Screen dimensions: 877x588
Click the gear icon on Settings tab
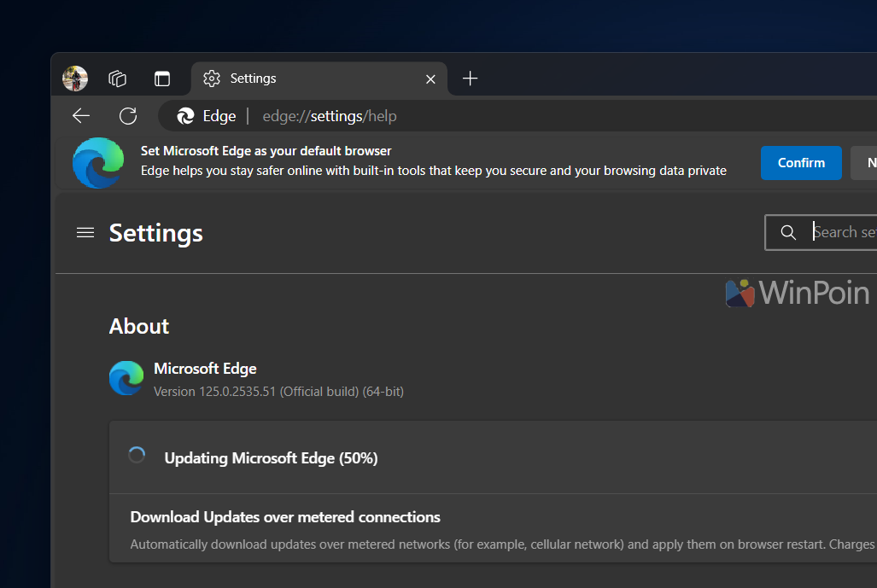[x=212, y=79]
